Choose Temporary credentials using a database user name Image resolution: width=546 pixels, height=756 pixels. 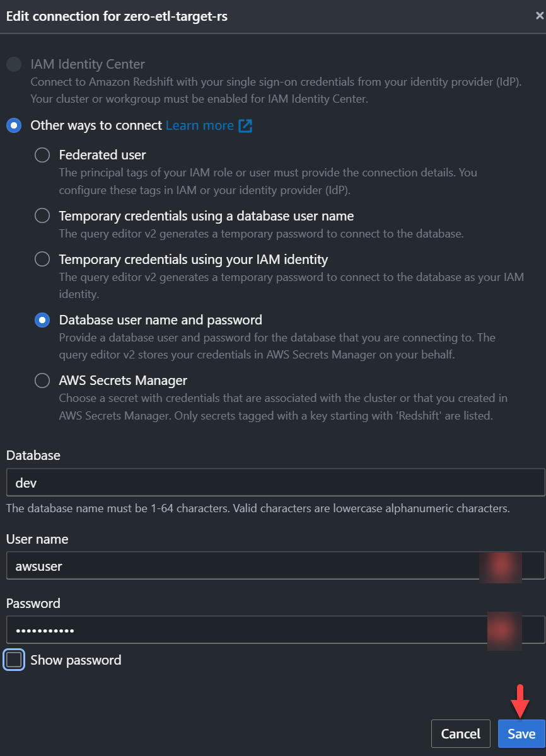tap(42, 215)
